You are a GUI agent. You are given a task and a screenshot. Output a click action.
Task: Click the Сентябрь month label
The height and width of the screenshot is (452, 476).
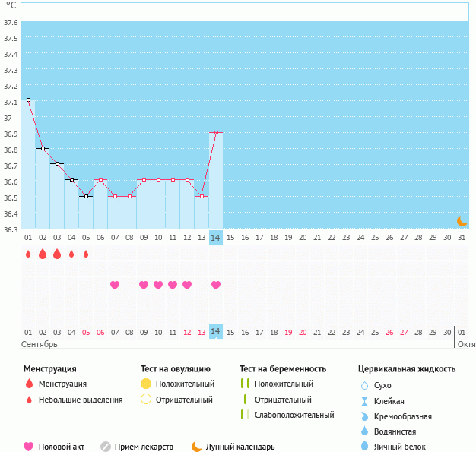pos(40,344)
